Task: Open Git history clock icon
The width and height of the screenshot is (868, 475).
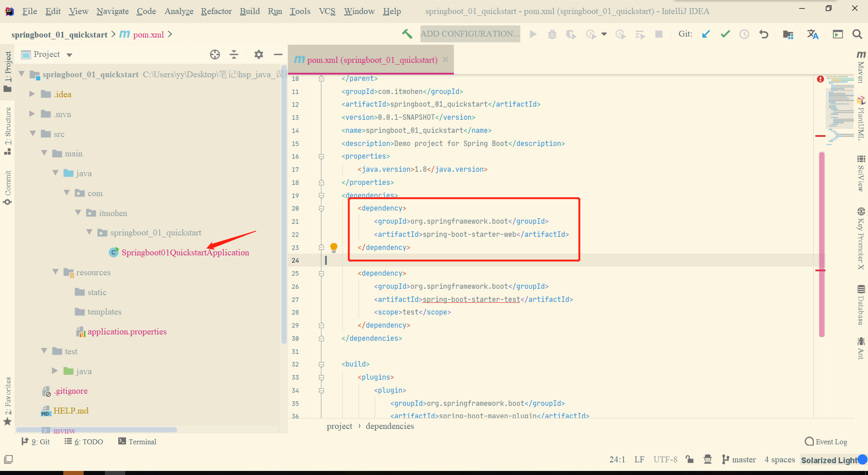Action: (x=744, y=34)
